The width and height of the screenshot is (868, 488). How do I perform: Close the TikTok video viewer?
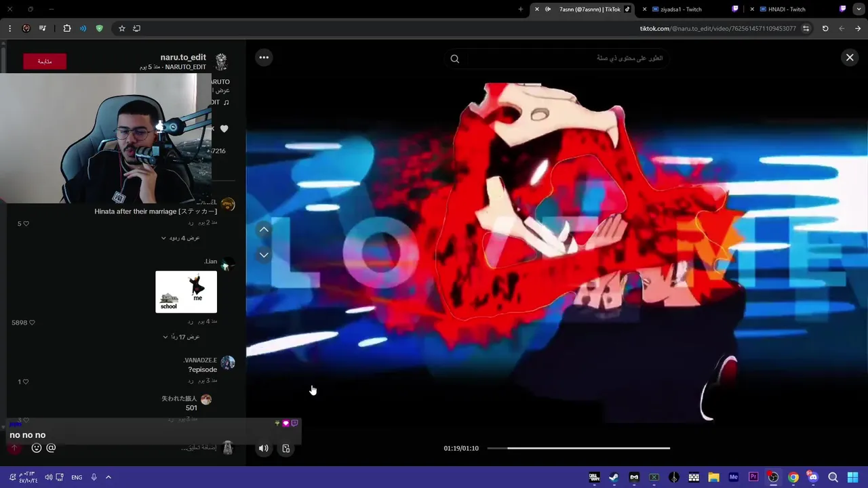(849, 58)
